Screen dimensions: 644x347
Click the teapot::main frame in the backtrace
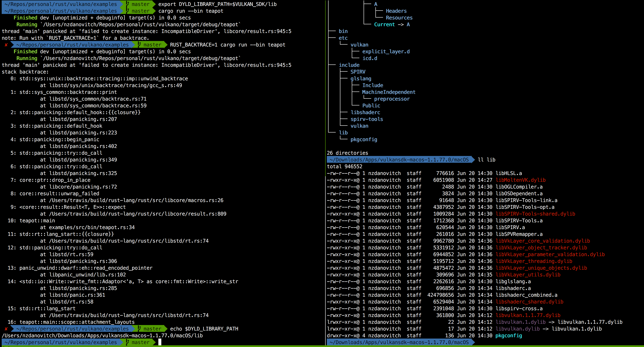click(38, 220)
